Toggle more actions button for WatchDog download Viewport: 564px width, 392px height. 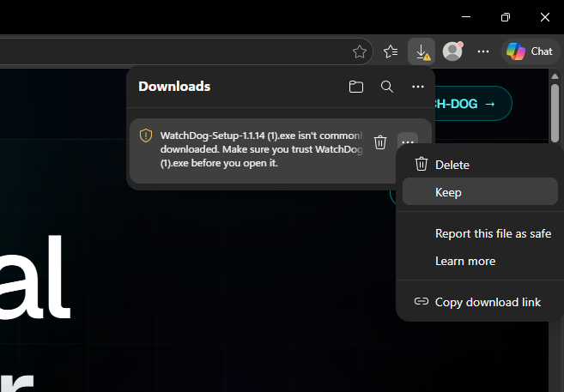pos(408,141)
